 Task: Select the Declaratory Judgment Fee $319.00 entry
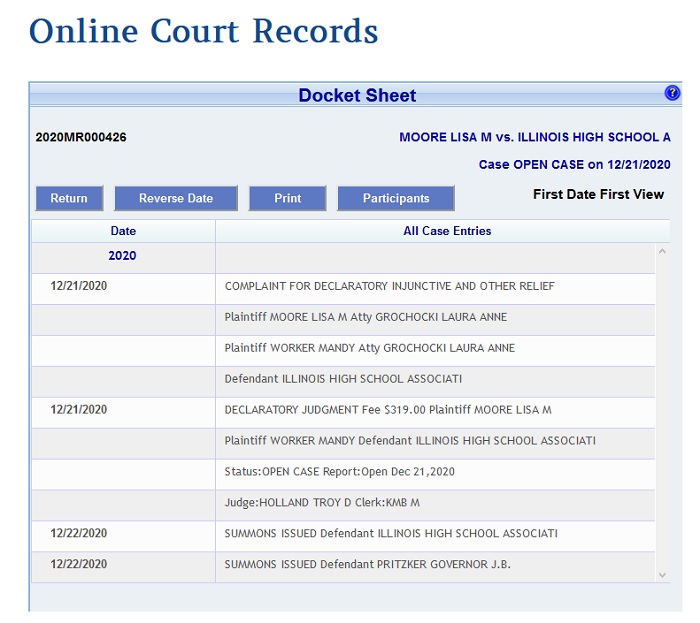(x=387, y=410)
